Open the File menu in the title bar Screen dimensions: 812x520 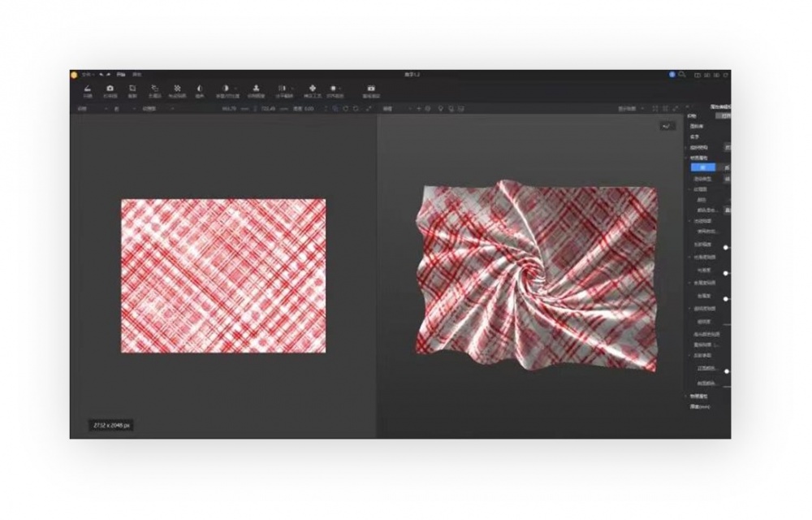click(x=87, y=74)
